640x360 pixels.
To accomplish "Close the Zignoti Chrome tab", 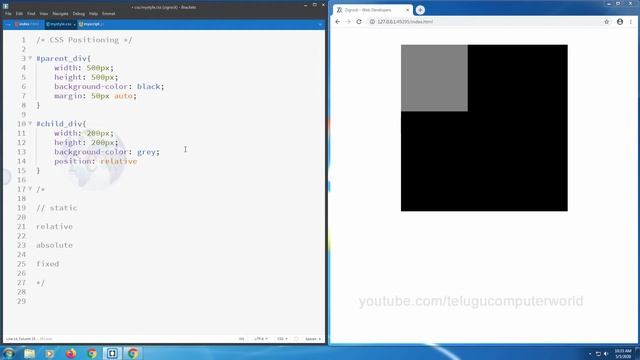I will click(x=407, y=10).
